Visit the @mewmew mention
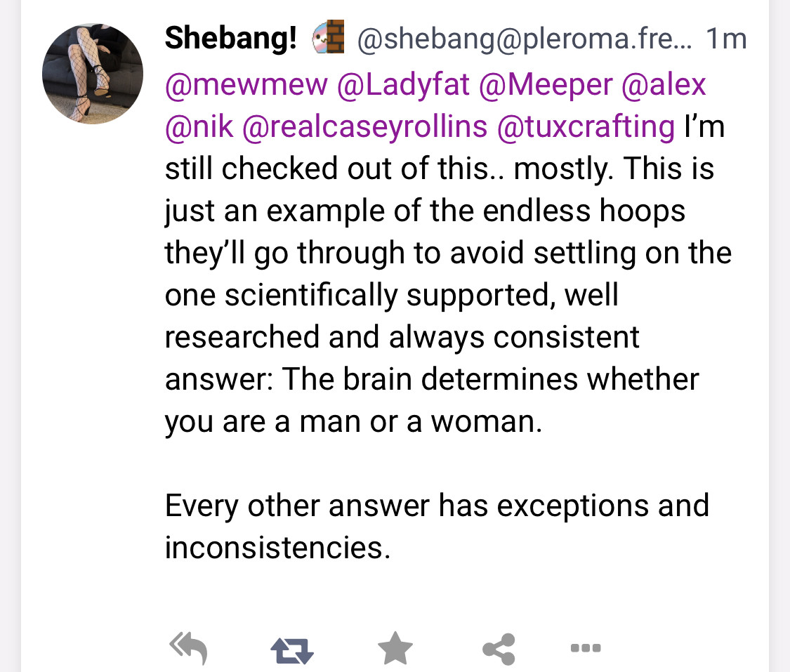This screenshot has height=672, width=790. pyautogui.click(x=246, y=85)
